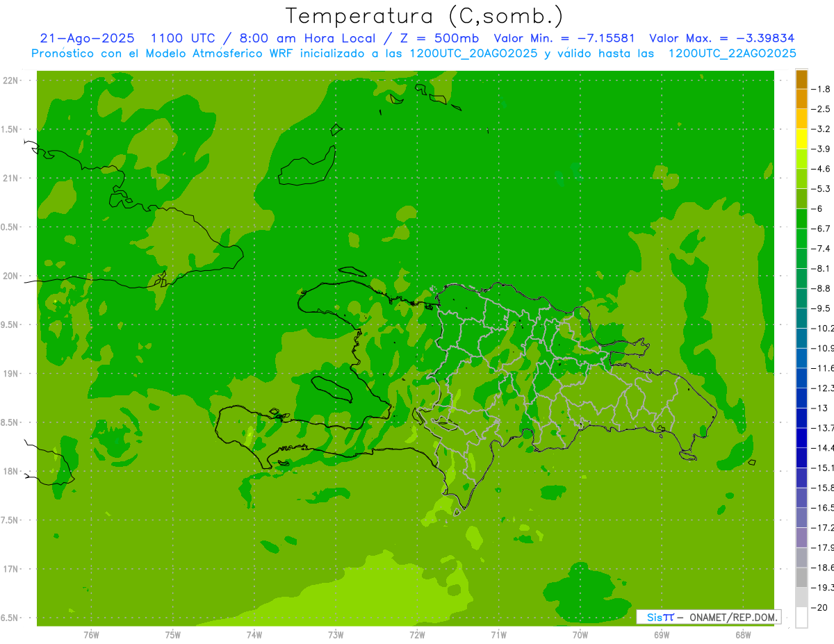Image resolution: width=834 pixels, height=644 pixels.
Task: Click the '69W' longitude label
Action: tap(661, 635)
